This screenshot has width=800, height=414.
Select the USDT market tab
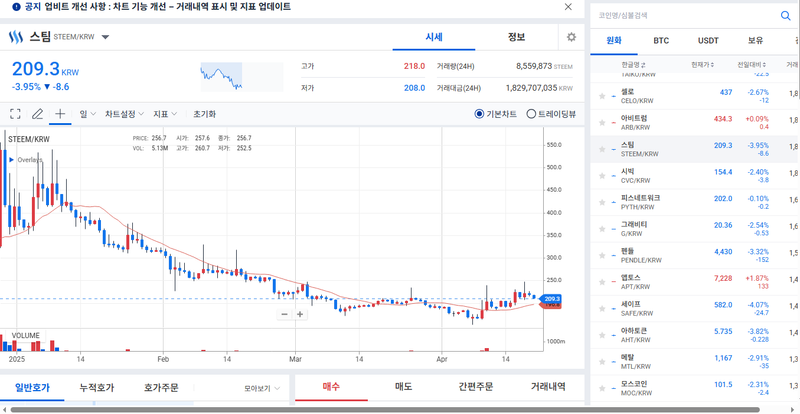tap(708, 41)
